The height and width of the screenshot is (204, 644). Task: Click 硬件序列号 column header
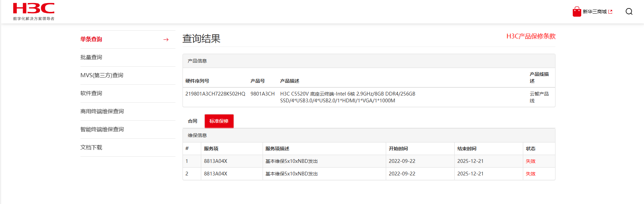tap(197, 81)
